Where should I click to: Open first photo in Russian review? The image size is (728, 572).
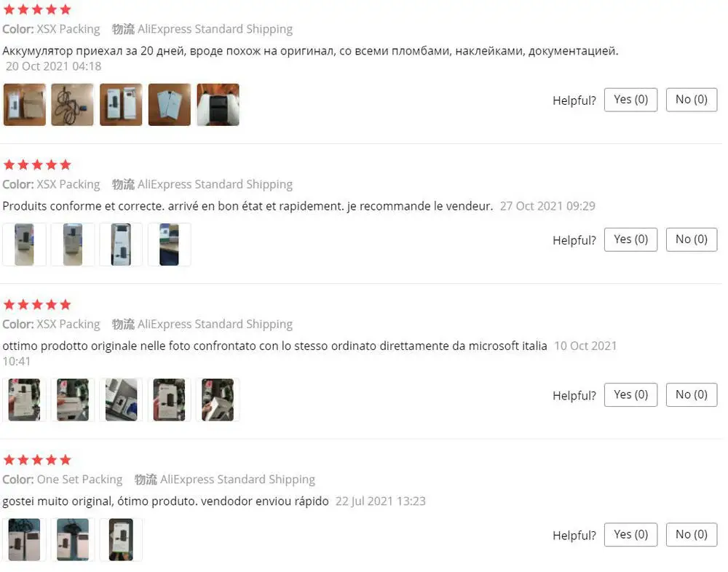coord(25,105)
